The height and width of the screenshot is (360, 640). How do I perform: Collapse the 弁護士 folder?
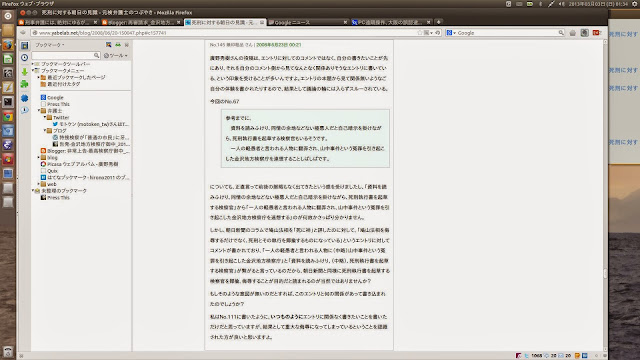[39, 111]
